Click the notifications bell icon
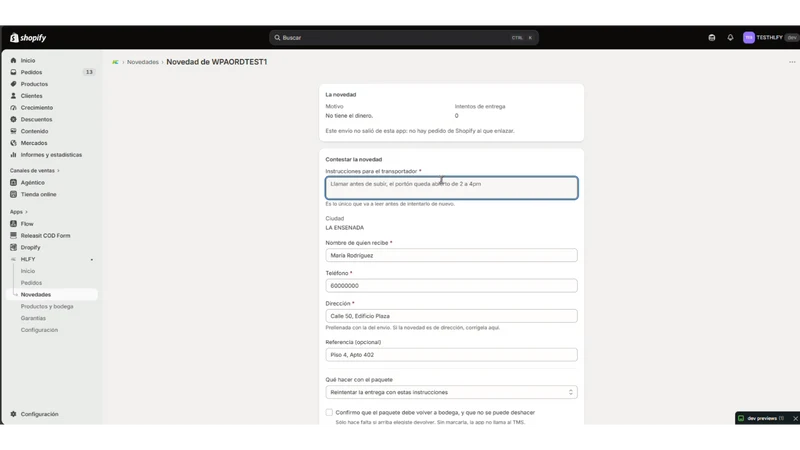Screen dimensions: 800x450 click(730, 38)
